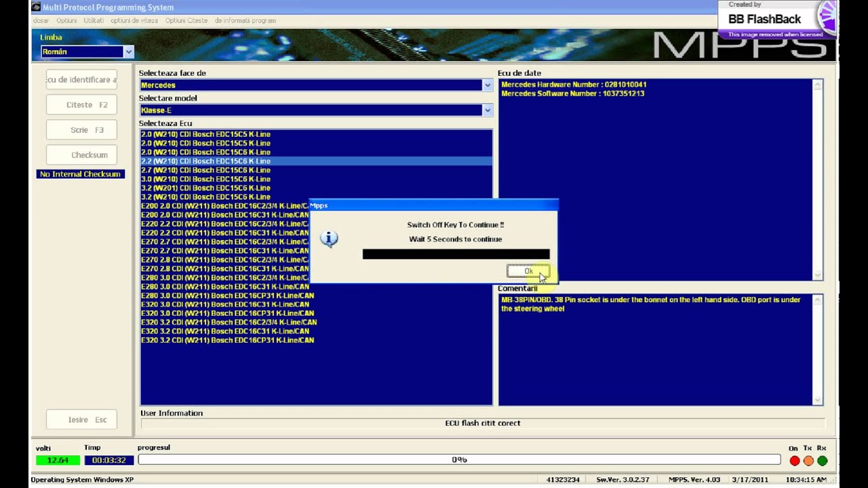Click Ok in the Mpps dialog

coord(528,271)
